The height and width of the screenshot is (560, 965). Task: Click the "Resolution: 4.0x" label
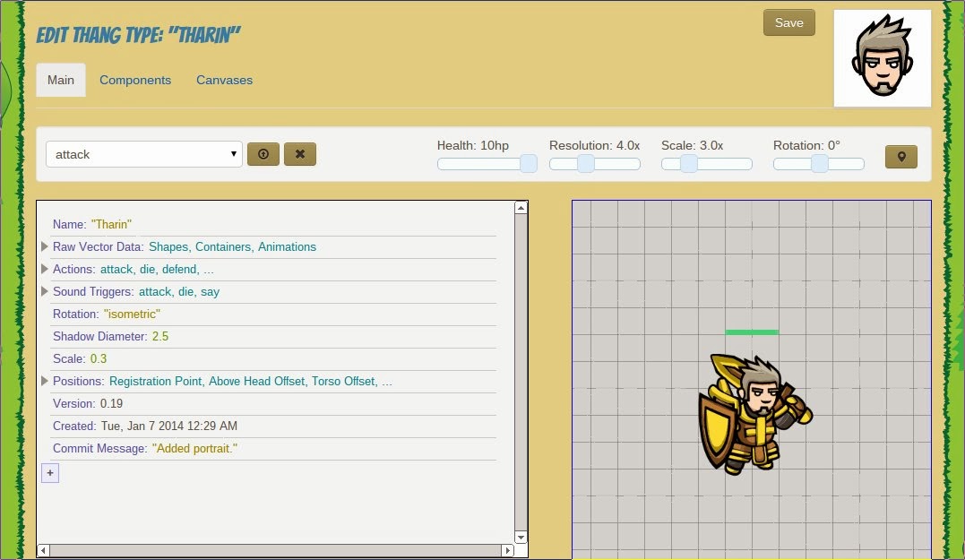[x=595, y=145]
